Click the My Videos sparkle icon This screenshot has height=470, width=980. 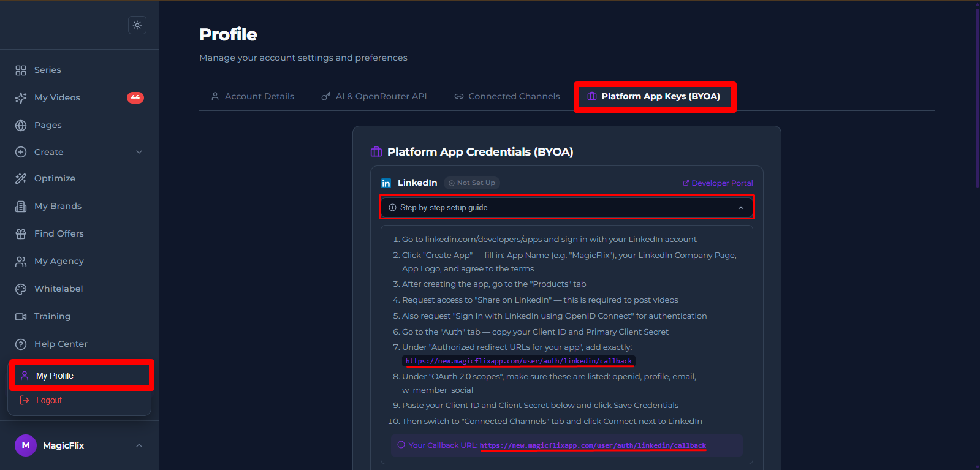[21, 98]
